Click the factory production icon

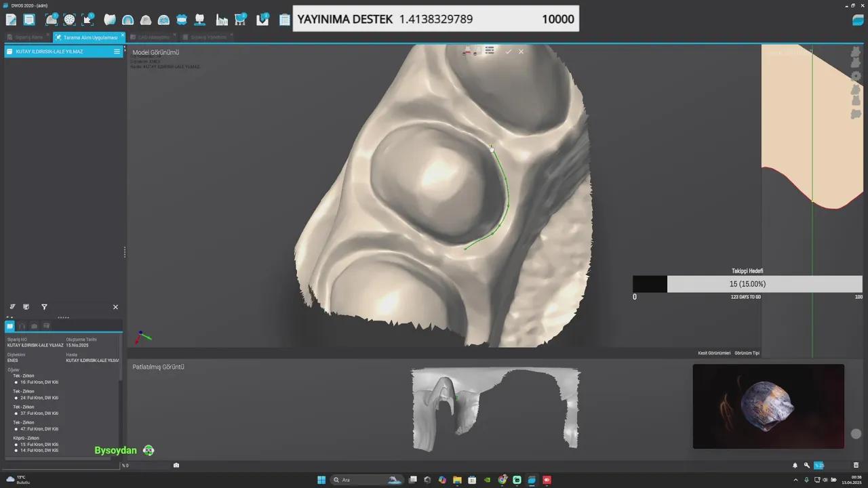221,20
